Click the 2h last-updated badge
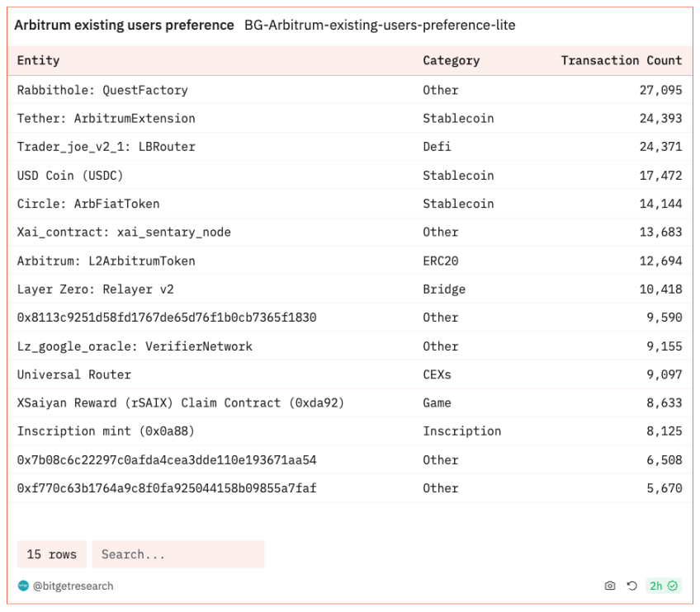The height and width of the screenshot is (612, 700). tap(656, 586)
